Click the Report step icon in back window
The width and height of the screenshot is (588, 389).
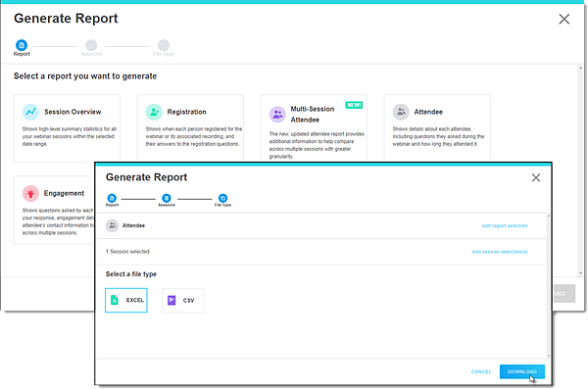[x=22, y=45]
